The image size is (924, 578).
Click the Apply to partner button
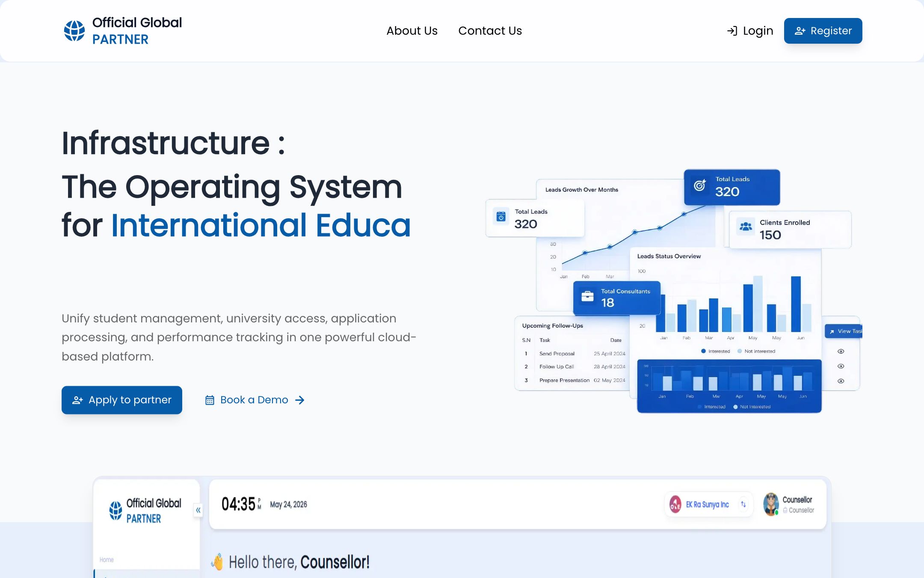[122, 400]
